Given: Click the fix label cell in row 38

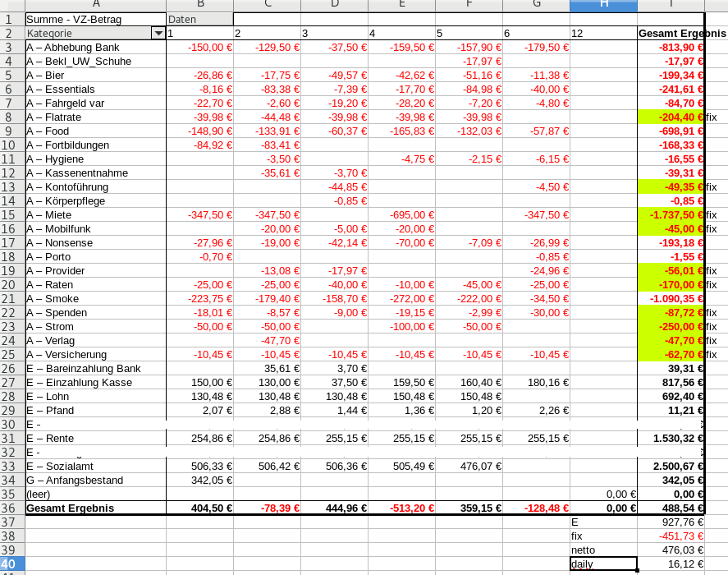Looking at the screenshot, I should click(x=603, y=536).
